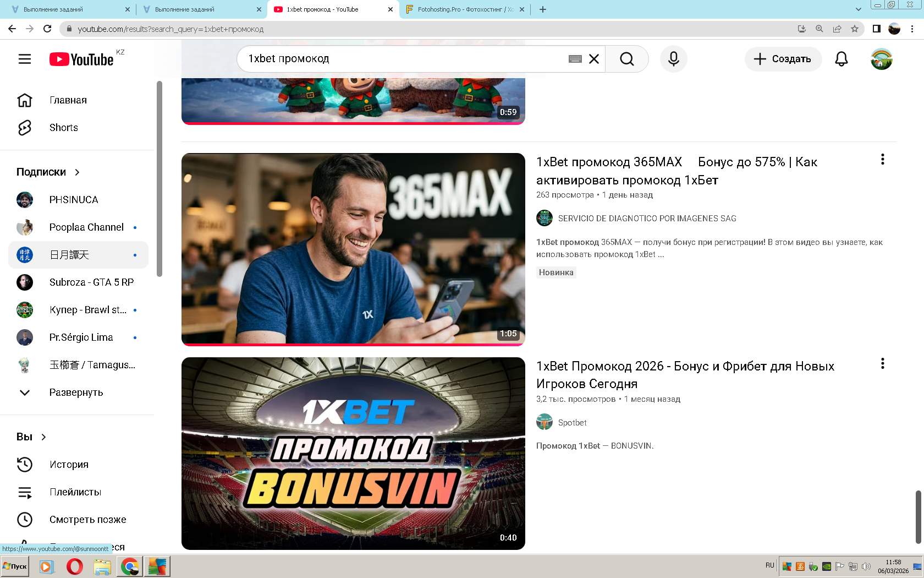Run search with the magnifier button

tap(627, 59)
